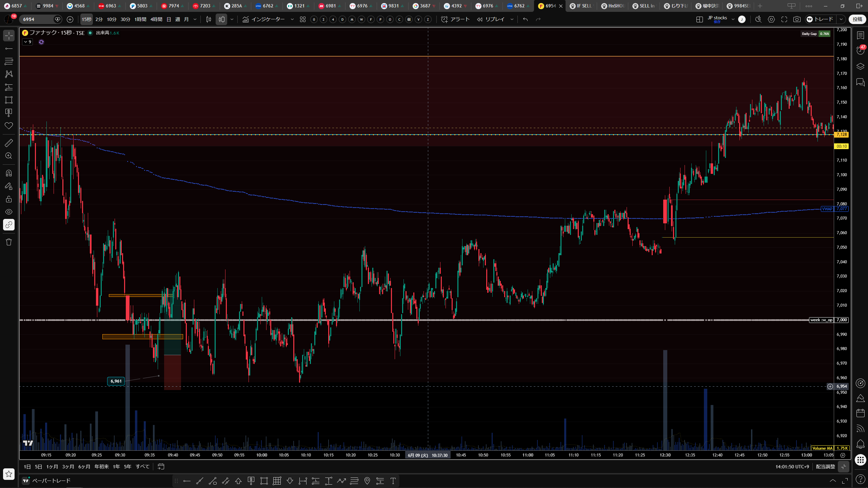Open the alerts clock icon showing 47
868x488 pixels.
tap(861, 50)
